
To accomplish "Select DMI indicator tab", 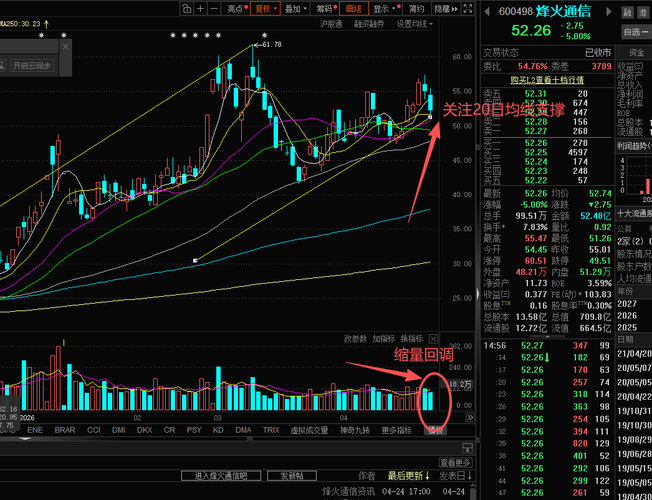I will 119,430.
